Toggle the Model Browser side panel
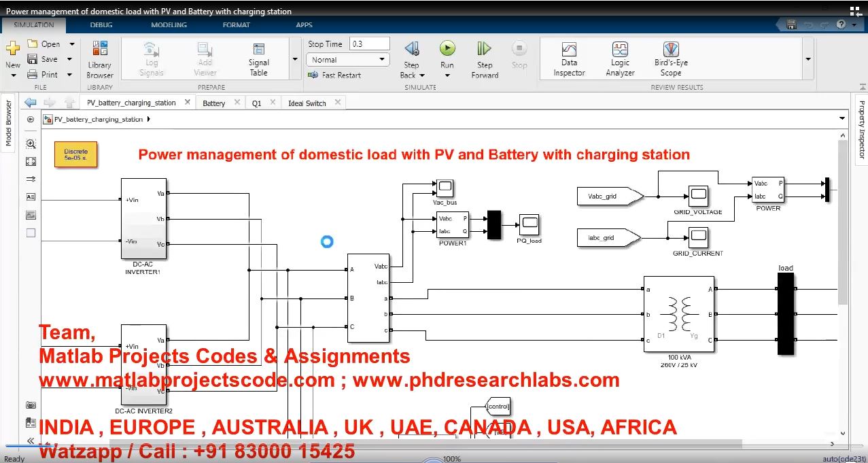 pyautogui.click(x=9, y=123)
